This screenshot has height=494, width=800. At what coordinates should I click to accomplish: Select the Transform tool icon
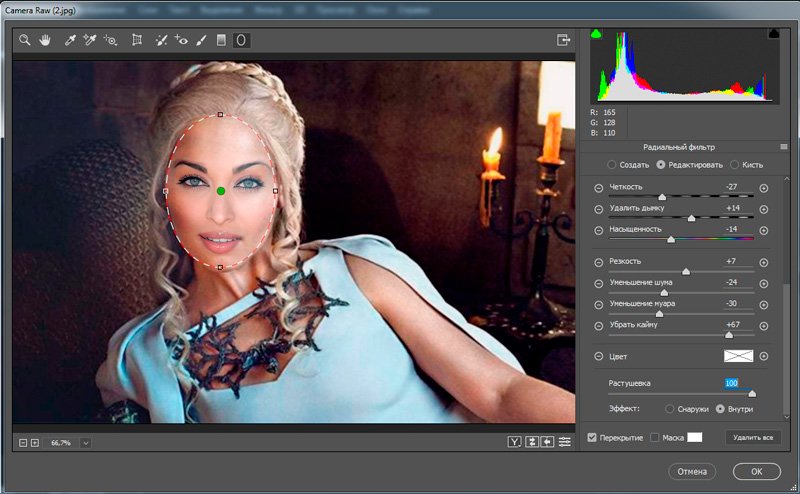[137, 41]
